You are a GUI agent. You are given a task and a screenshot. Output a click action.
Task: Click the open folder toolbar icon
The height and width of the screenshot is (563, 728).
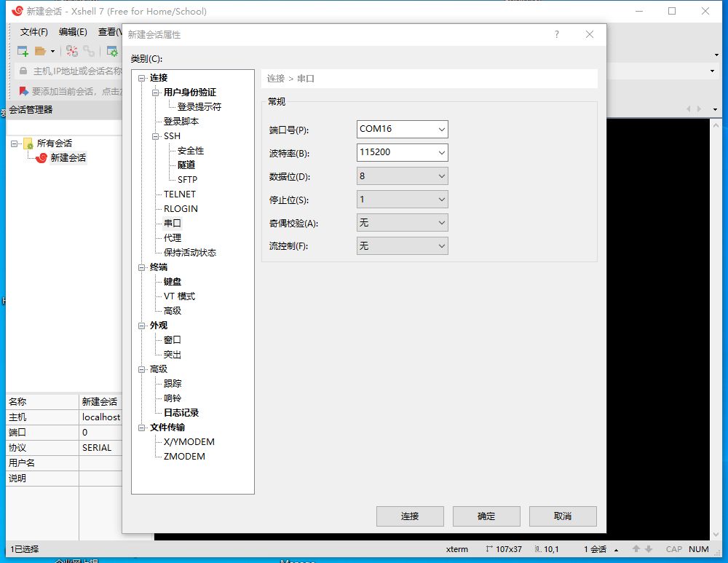[x=41, y=51]
